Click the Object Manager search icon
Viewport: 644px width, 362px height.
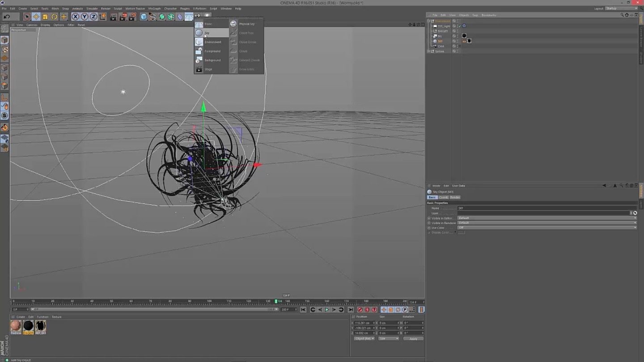622,15
